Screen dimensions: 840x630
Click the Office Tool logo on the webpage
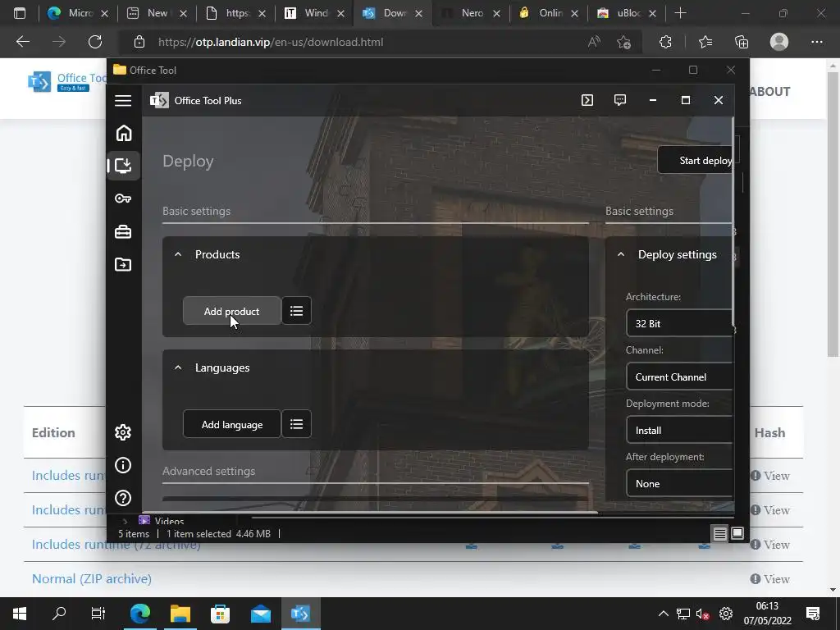coord(67,81)
